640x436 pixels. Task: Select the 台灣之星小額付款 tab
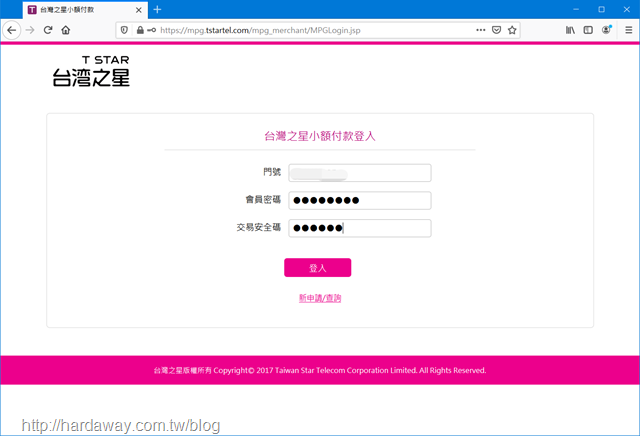click(85, 10)
